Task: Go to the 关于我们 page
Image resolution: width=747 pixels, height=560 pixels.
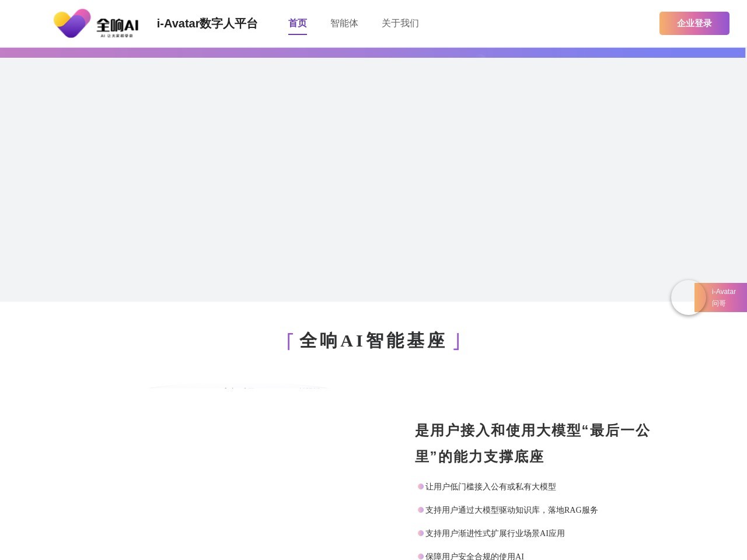Action: tap(400, 23)
